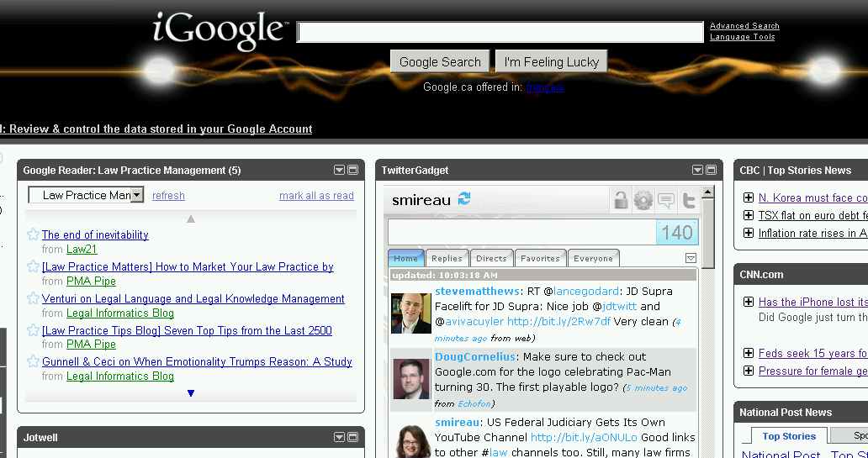Open 'Venturi on Legal Language' article link
Screen dimensions: 868x458
click(x=193, y=298)
